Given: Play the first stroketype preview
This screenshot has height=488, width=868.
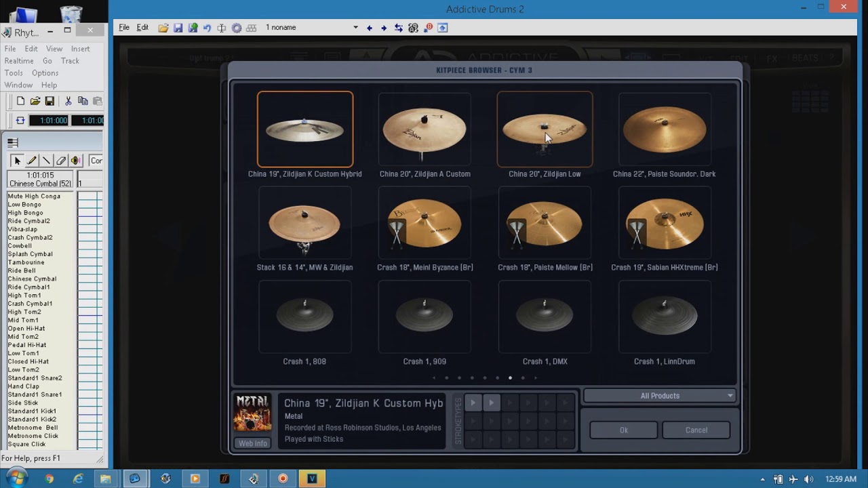Looking at the screenshot, I should point(473,403).
